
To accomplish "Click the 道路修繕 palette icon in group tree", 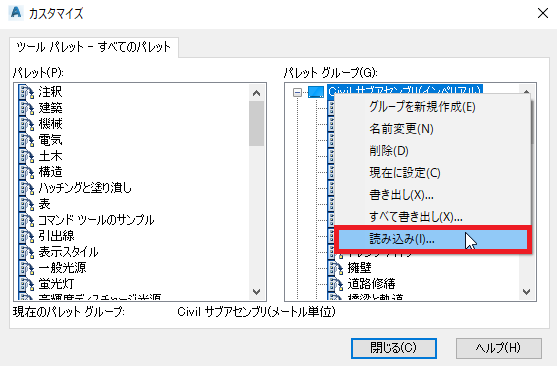I will 335,284.
